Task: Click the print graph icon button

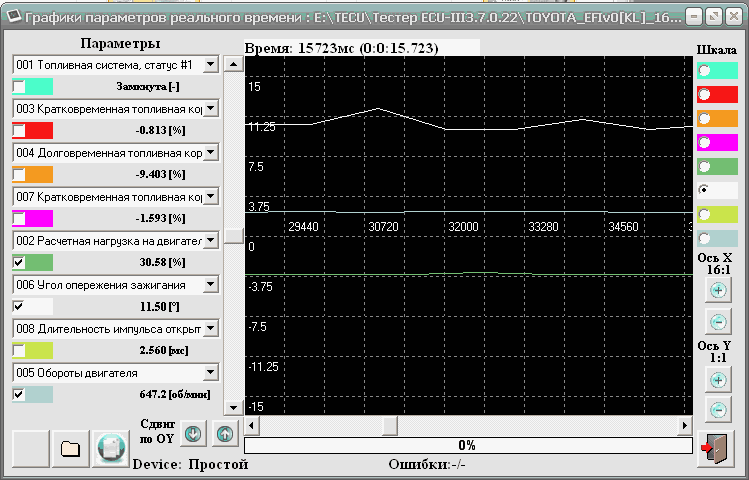Action: (110, 448)
